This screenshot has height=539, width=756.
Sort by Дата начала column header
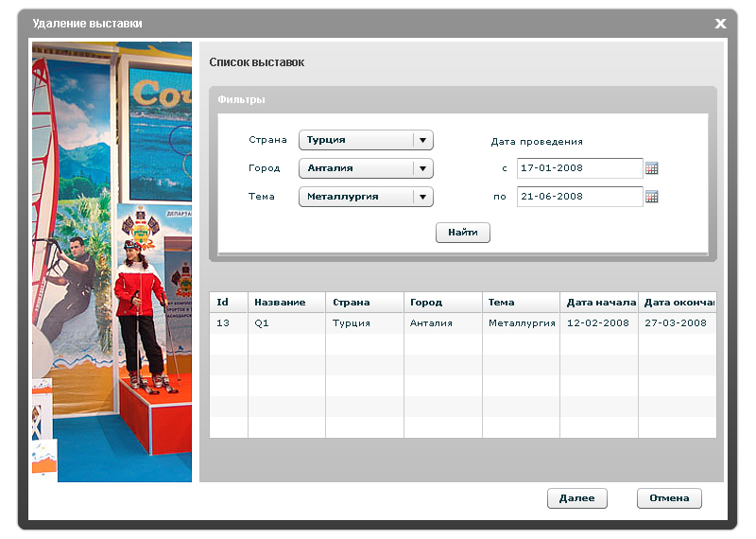click(599, 303)
